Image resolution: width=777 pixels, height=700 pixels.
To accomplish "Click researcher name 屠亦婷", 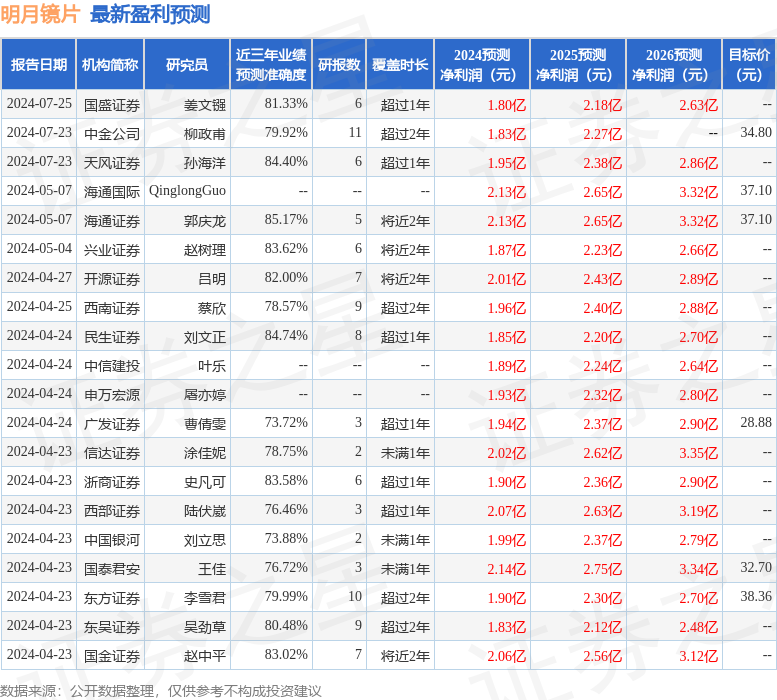I will click(205, 395).
